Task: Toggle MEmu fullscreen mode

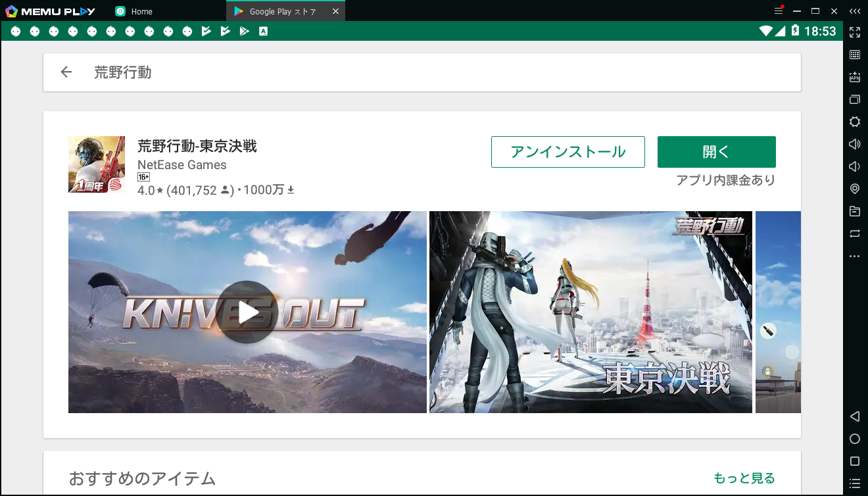Action: click(855, 32)
